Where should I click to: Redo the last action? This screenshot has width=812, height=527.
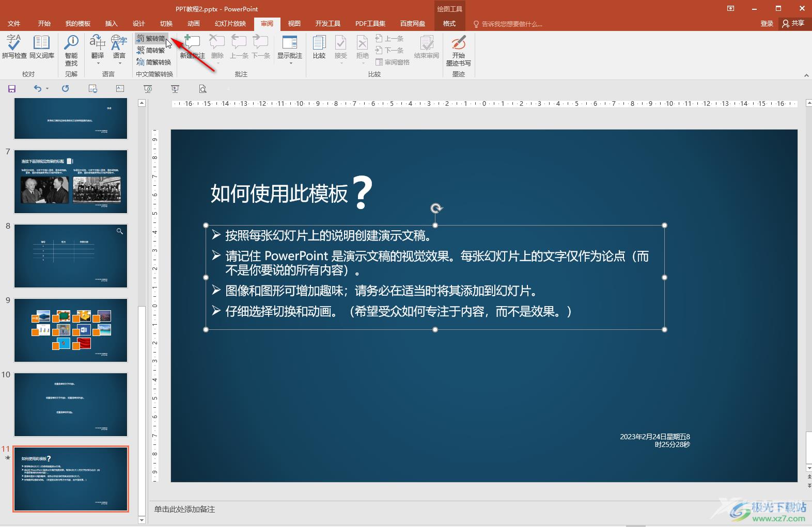click(65, 89)
